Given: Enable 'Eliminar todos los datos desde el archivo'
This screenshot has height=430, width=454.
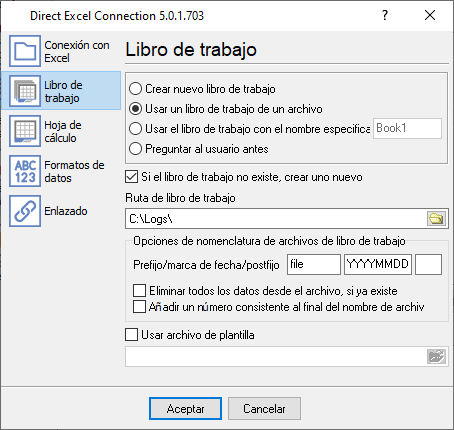Looking at the screenshot, I should [x=139, y=290].
